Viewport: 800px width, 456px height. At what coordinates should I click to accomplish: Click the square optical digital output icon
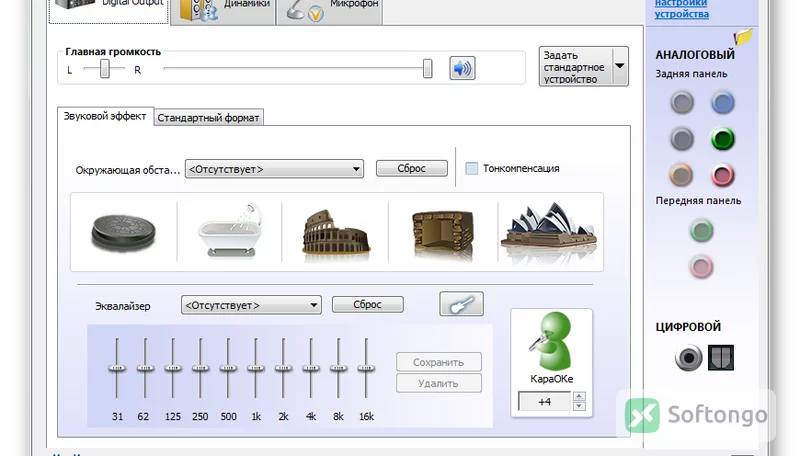click(x=721, y=358)
